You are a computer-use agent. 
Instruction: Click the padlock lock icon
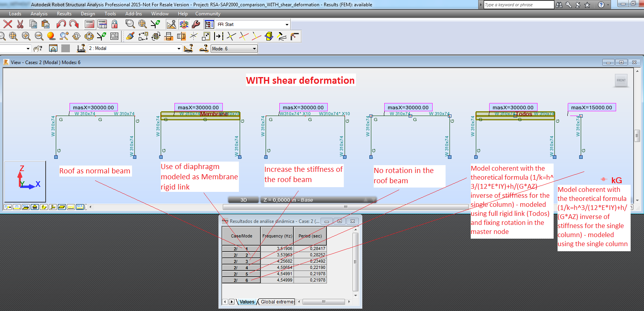(x=115, y=24)
